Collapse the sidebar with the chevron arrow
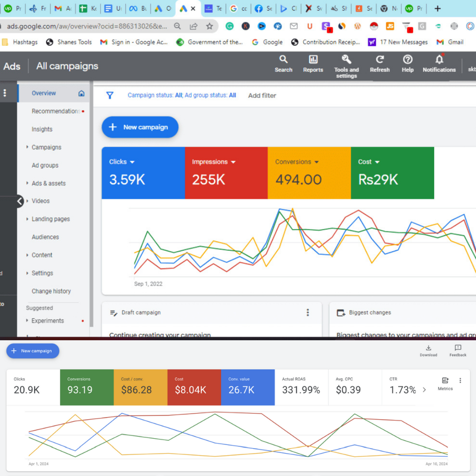 coord(20,201)
